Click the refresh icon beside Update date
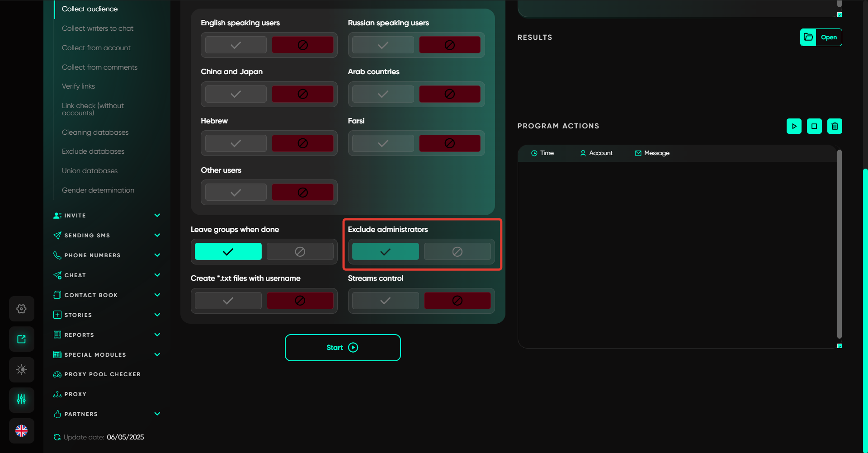868x453 pixels. coord(57,437)
